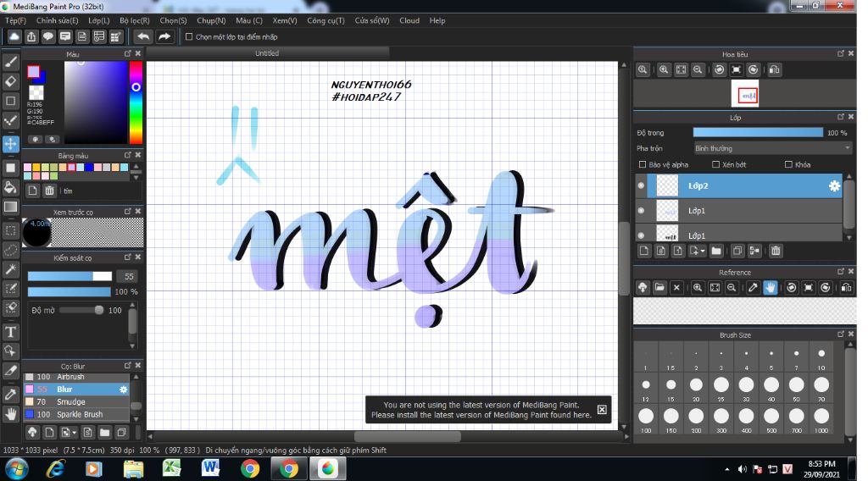Open the add-layer dropdown arrow in Lớp panel
The height and width of the screenshot is (481, 868).
(x=703, y=251)
